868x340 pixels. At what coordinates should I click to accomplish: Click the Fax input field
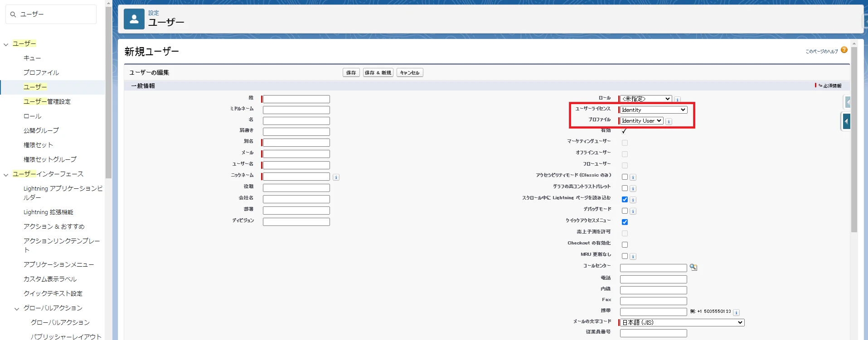pyautogui.click(x=654, y=301)
